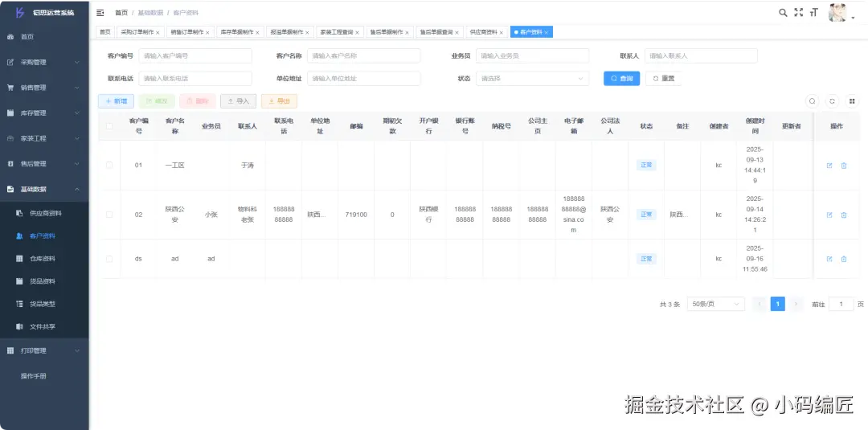
Task: Hide search area using round magnifier icon
Action: pos(812,101)
